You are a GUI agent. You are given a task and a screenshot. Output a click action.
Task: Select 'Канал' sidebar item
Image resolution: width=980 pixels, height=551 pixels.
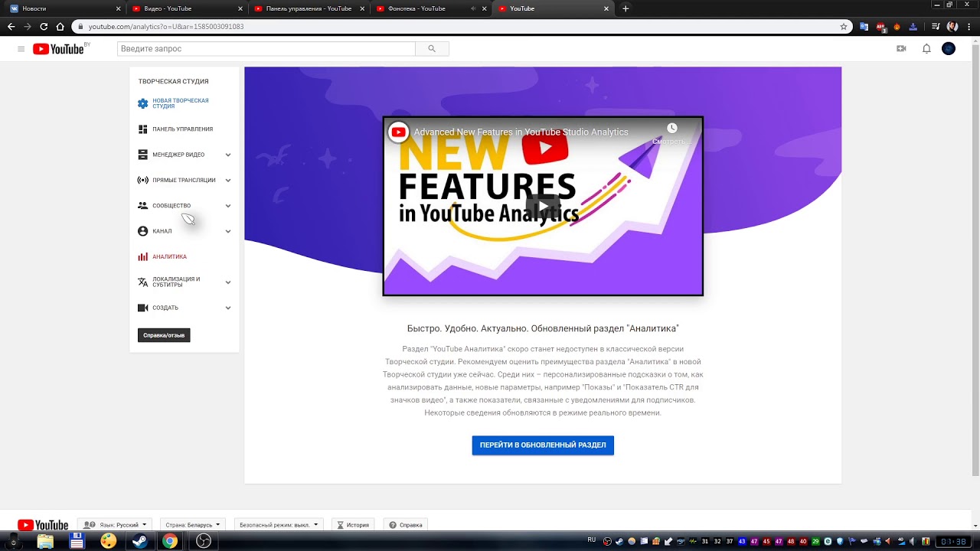155,231
